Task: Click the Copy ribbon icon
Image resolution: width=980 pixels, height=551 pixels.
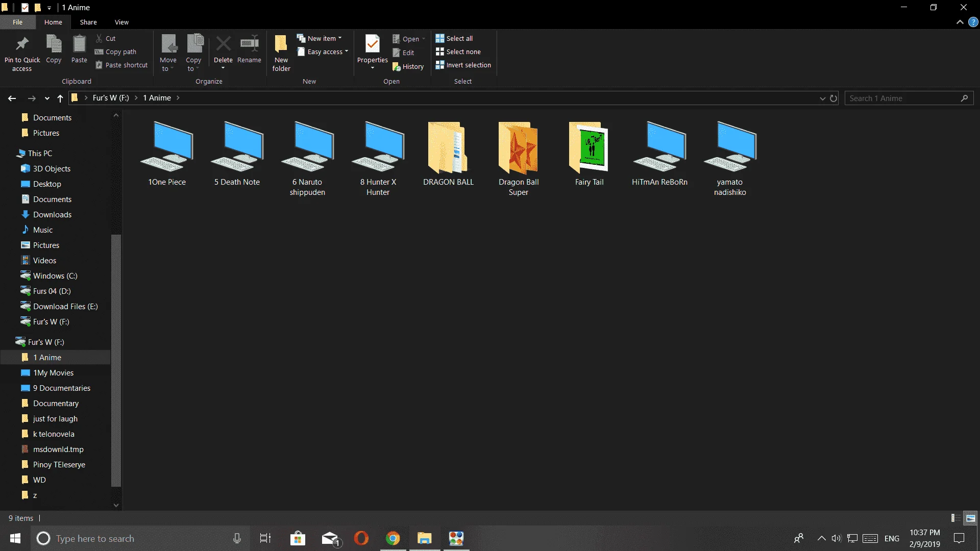Action: pos(54,44)
